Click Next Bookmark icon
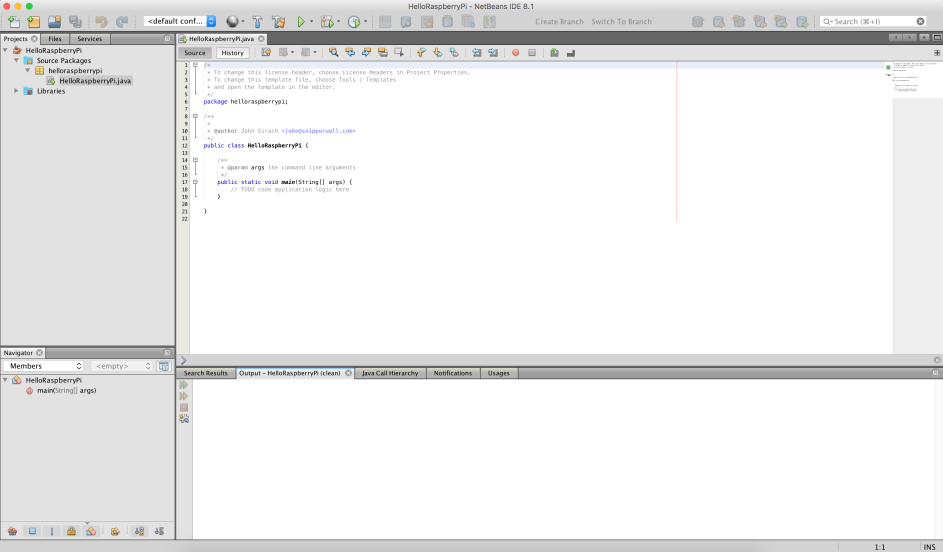943x552 pixels. (438, 53)
